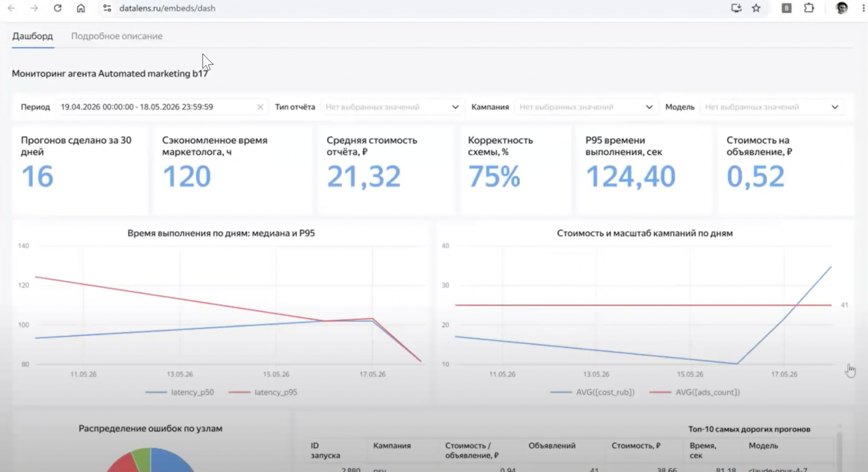
Task: Open browser extensions puzzle icon
Action: pos(809,8)
